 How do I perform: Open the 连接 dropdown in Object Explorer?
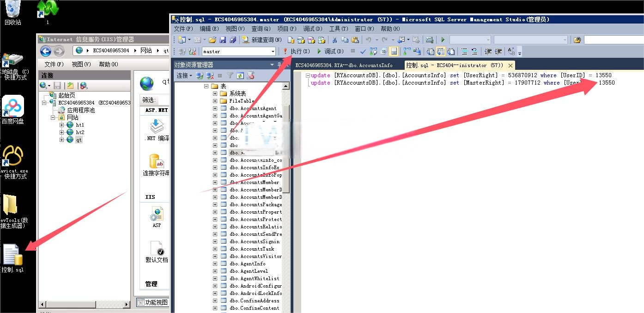pyautogui.click(x=184, y=75)
